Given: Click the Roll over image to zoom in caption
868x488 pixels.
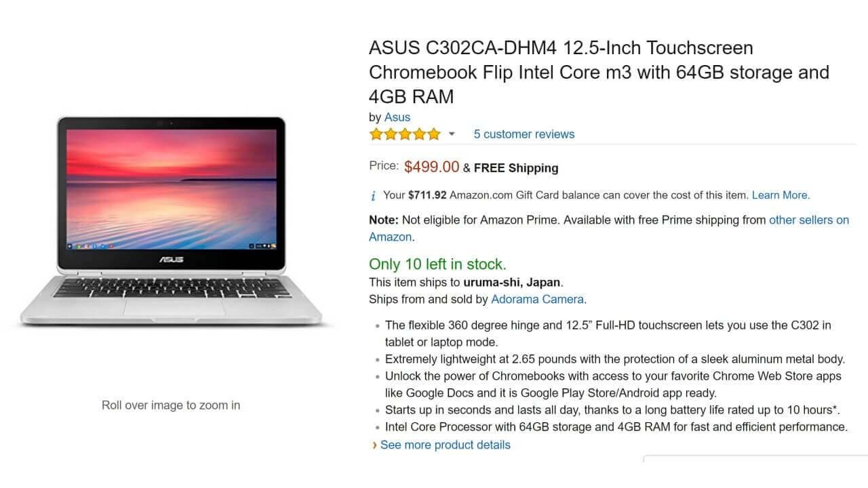Looking at the screenshot, I should 170,405.
